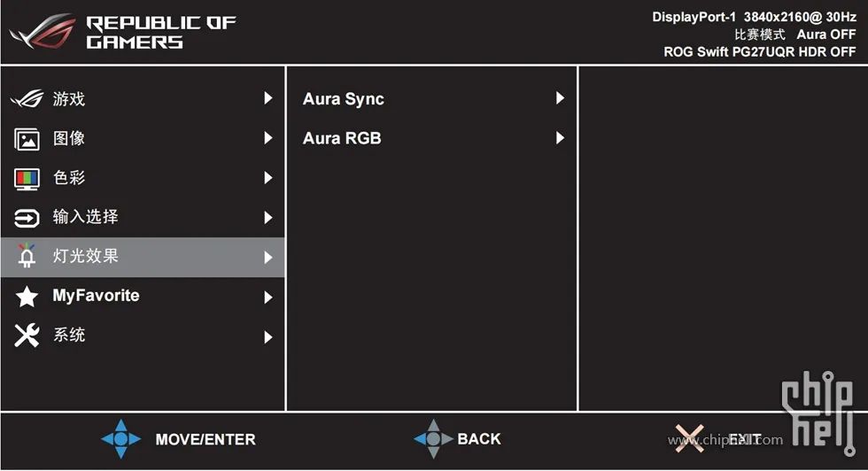Click the lamp icon for 灯光效果
This screenshot has width=868, height=471.
click(27, 256)
